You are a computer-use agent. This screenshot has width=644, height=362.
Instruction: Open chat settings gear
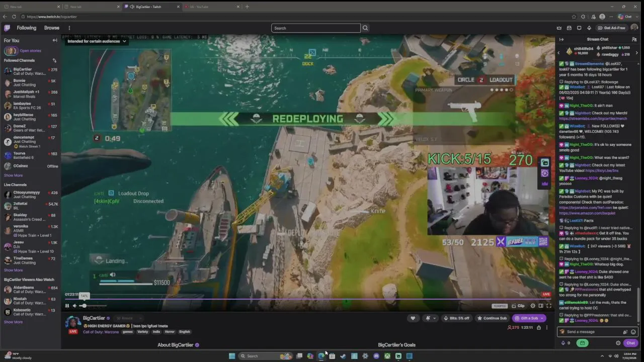618,343
